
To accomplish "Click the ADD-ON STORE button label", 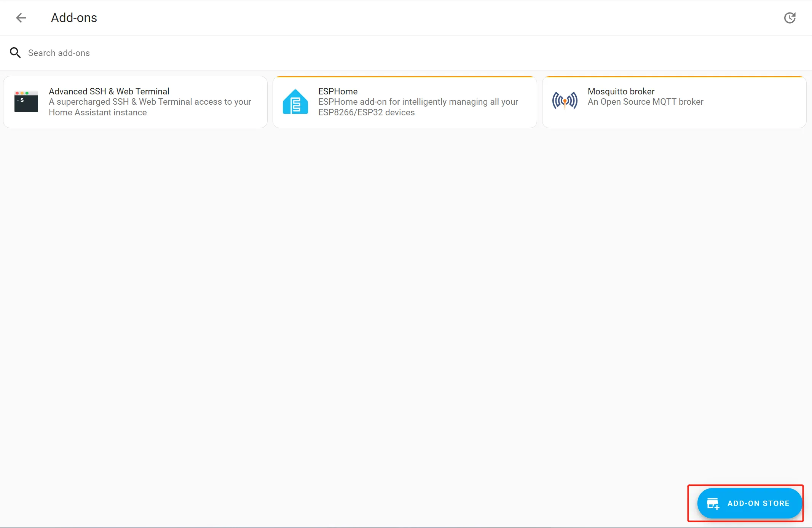I will pos(758,503).
